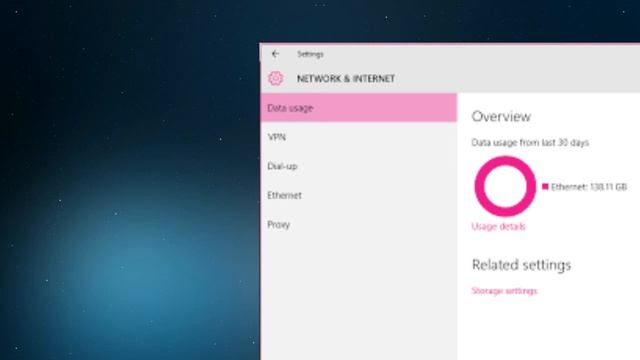Click the NETWORK & INTERNET heading

(346, 79)
